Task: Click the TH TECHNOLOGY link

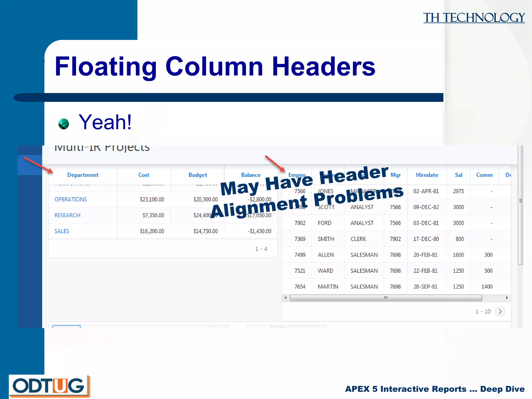Action: point(474,18)
